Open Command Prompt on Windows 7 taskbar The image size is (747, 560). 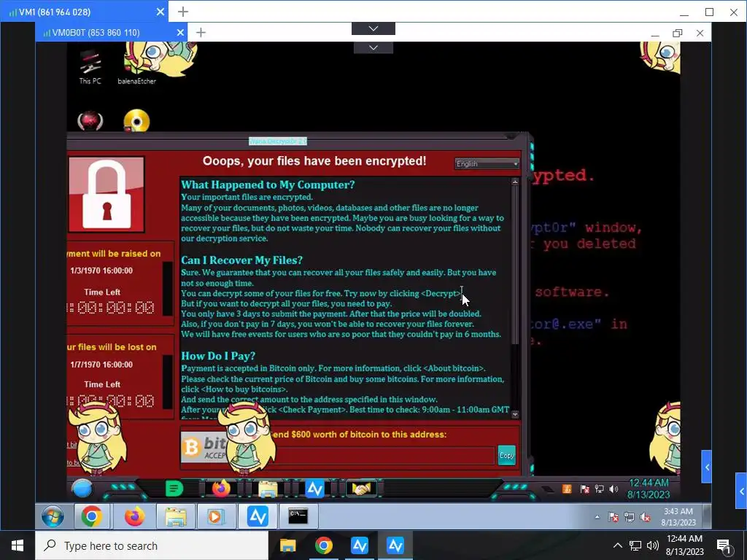click(x=298, y=516)
